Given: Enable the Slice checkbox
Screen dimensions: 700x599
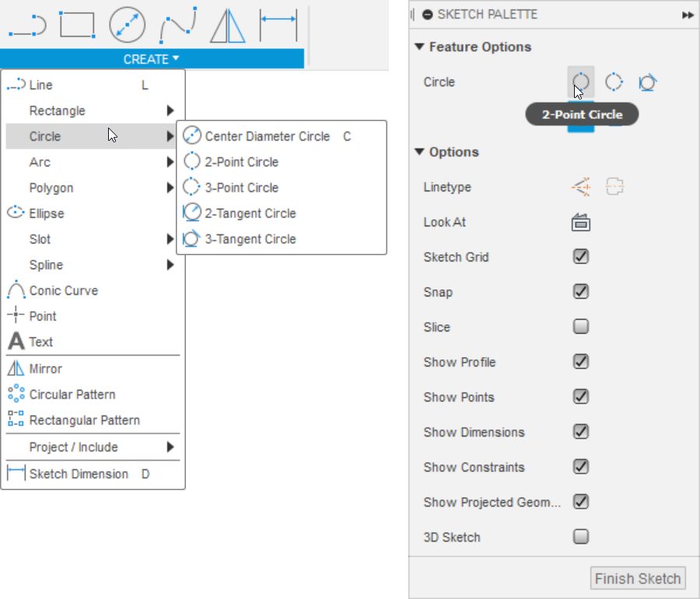Looking at the screenshot, I should 581,327.
